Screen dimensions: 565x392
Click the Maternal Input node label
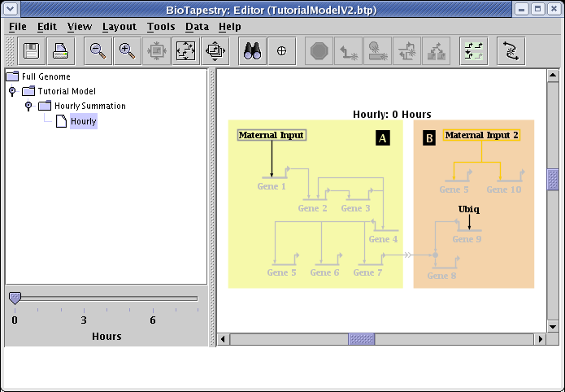pyautogui.click(x=272, y=135)
